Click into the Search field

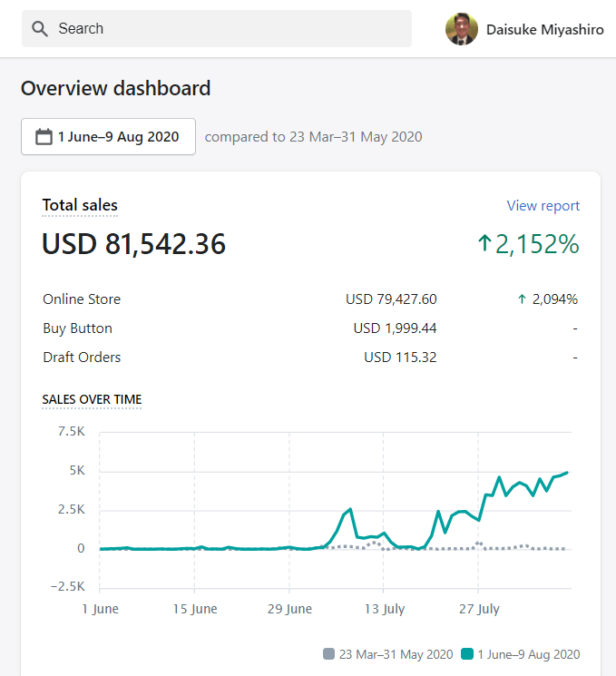(227, 29)
